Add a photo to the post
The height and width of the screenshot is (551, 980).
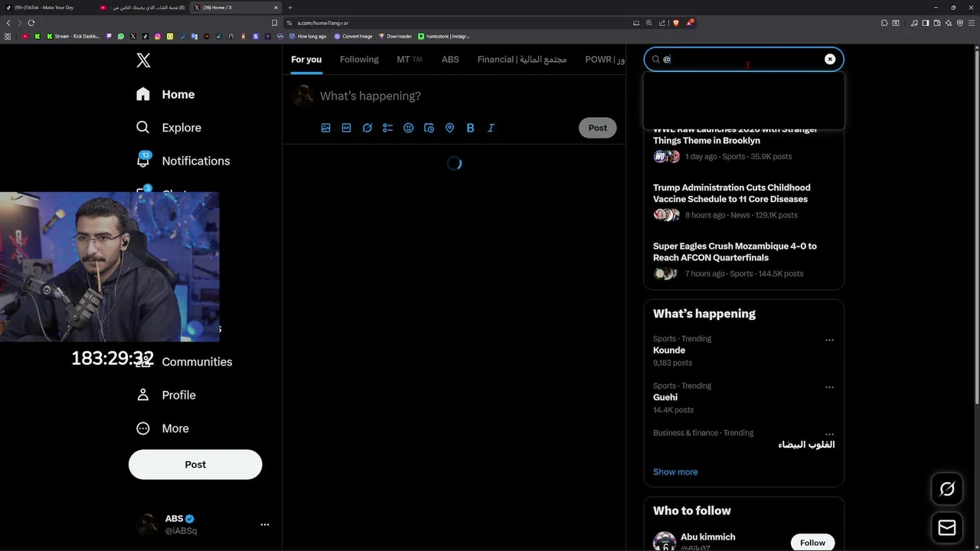[326, 128]
